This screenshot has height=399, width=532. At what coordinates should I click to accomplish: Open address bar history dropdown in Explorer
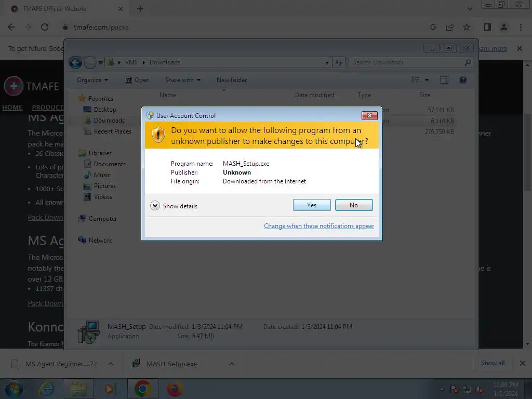[x=327, y=62]
